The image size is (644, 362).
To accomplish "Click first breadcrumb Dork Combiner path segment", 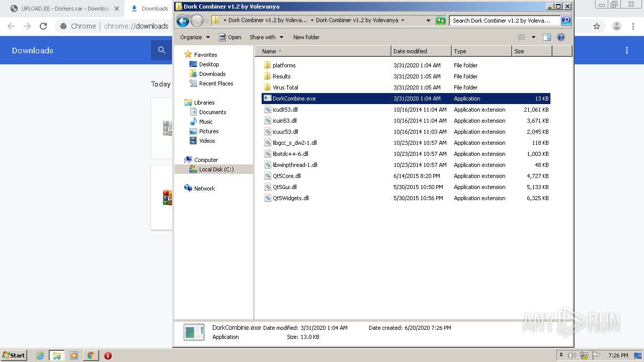I will pos(268,21).
